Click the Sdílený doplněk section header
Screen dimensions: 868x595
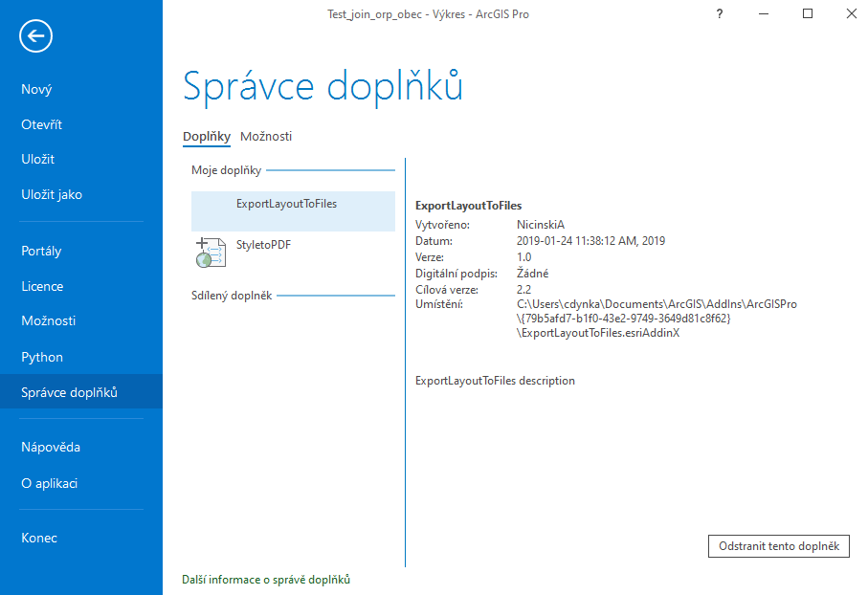tap(232, 296)
